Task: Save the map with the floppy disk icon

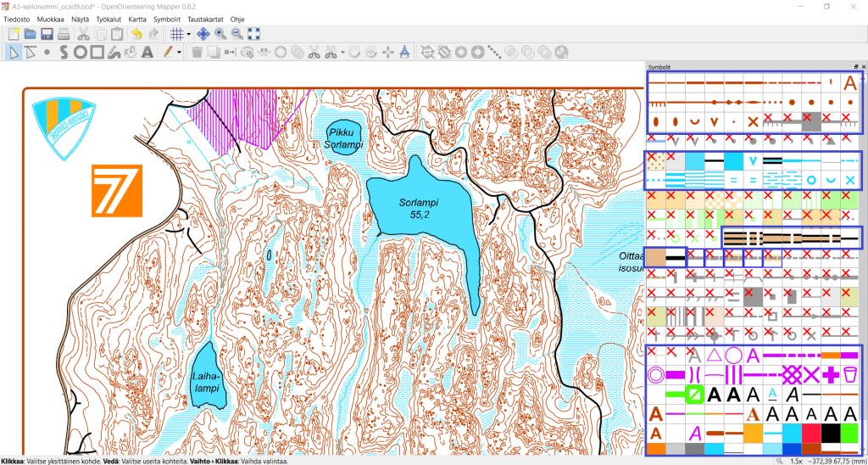Action: [47, 34]
